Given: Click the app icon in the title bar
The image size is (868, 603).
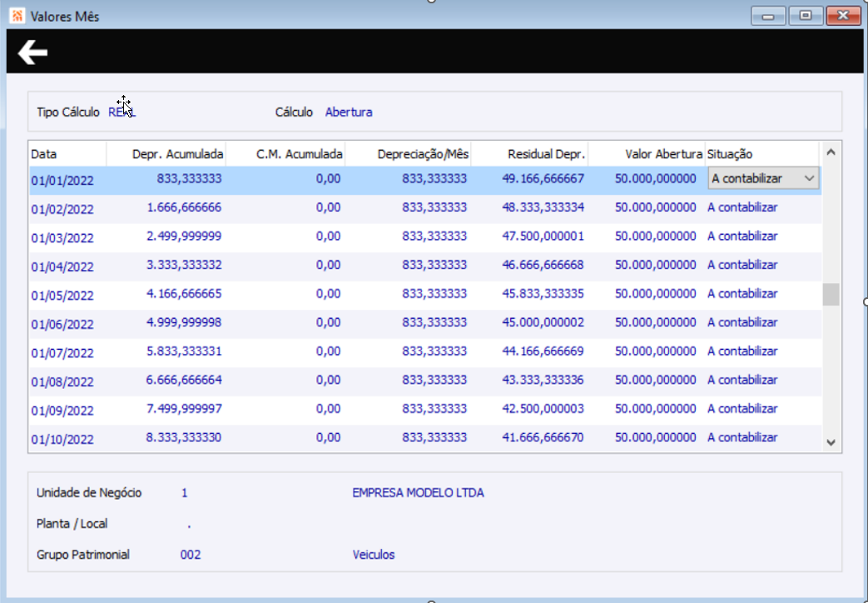Looking at the screenshot, I should 17,16.
